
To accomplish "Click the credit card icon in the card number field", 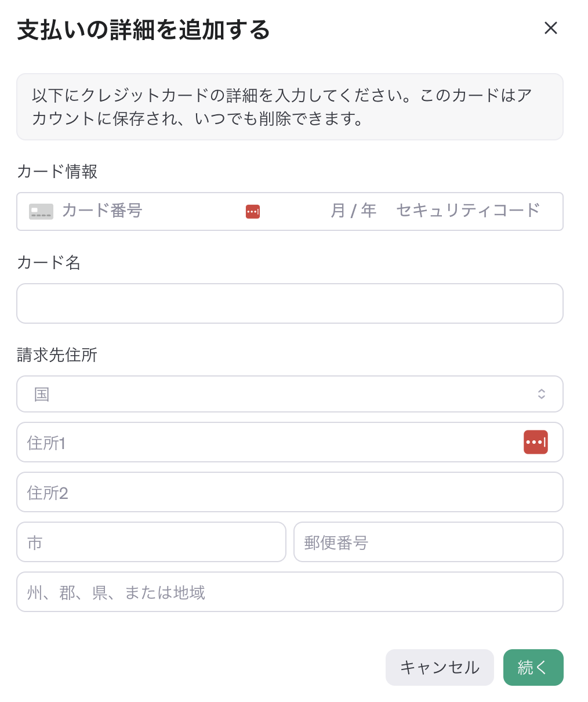I will click(x=40, y=211).
